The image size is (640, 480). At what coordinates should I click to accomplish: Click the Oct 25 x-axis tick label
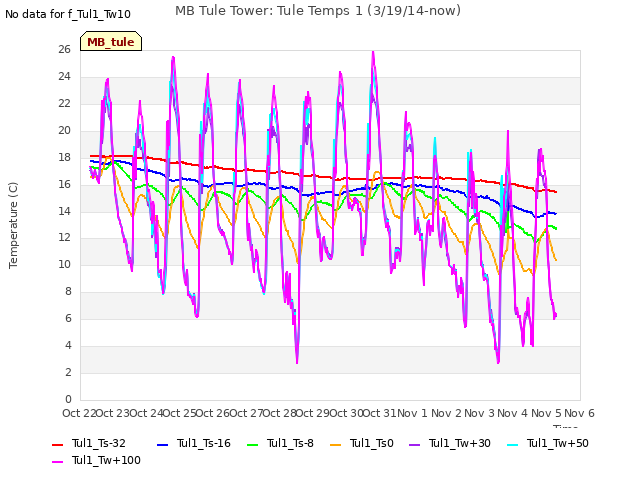179,413
